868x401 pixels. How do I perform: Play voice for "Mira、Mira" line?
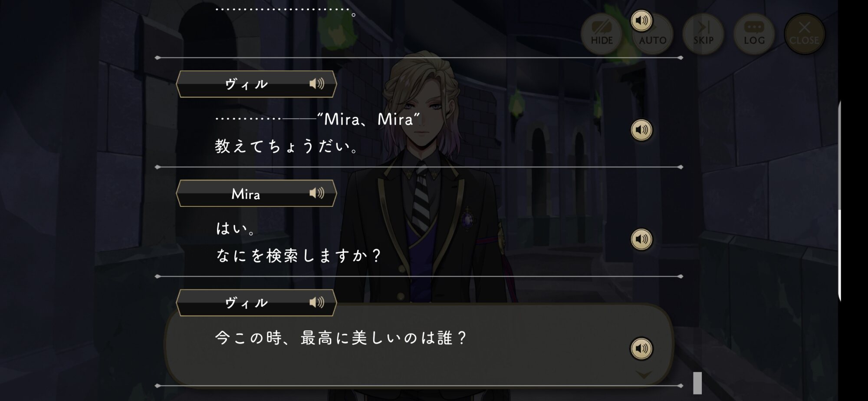pyautogui.click(x=641, y=130)
